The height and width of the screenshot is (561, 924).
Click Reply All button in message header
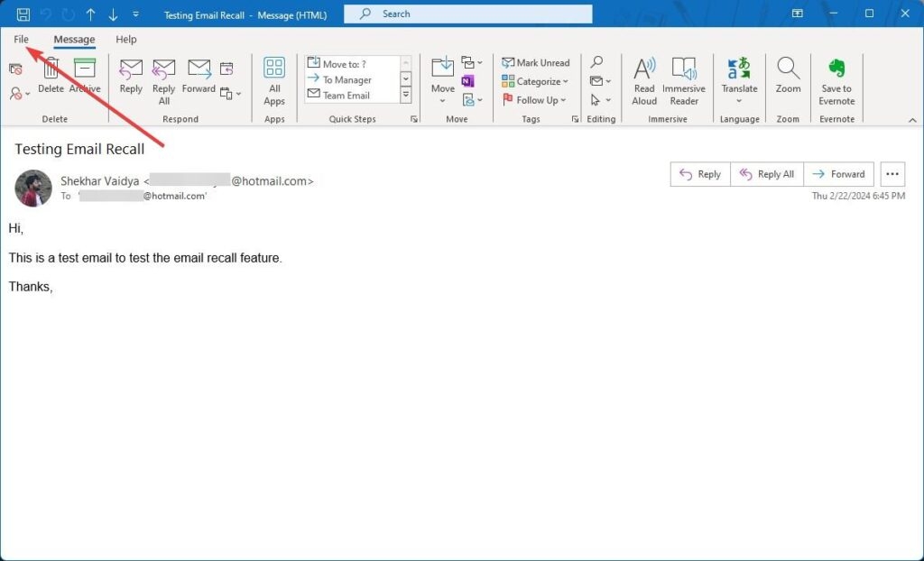coord(767,174)
